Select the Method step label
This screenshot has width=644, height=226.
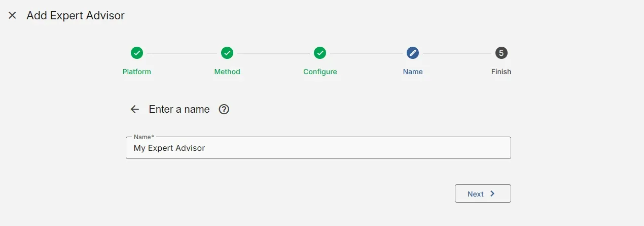[227, 72]
